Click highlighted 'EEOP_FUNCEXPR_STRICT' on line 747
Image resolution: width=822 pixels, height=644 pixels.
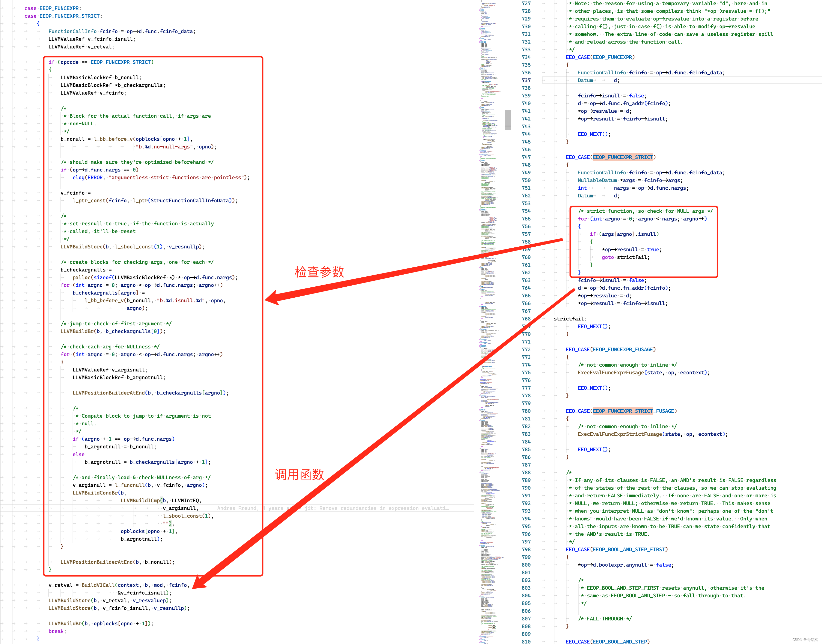pyautogui.click(x=623, y=157)
